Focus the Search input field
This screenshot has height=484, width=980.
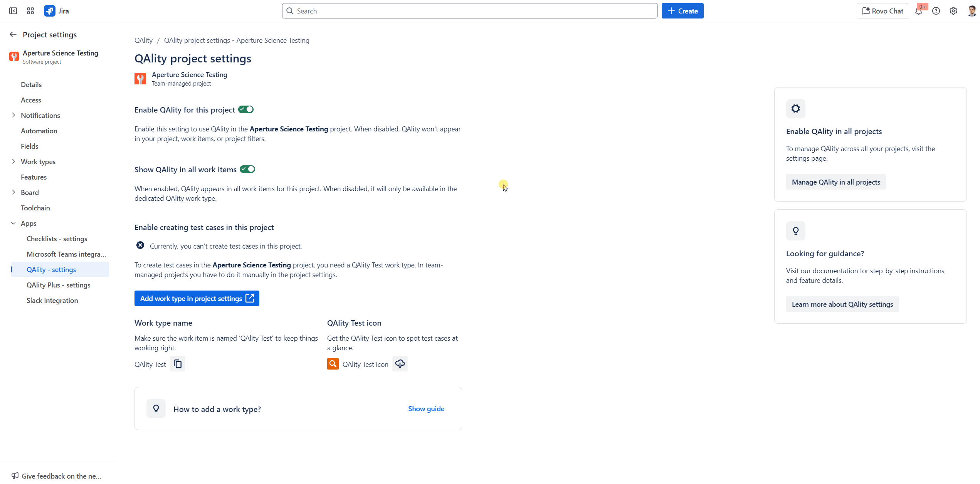pyautogui.click(x=470, y=11)
